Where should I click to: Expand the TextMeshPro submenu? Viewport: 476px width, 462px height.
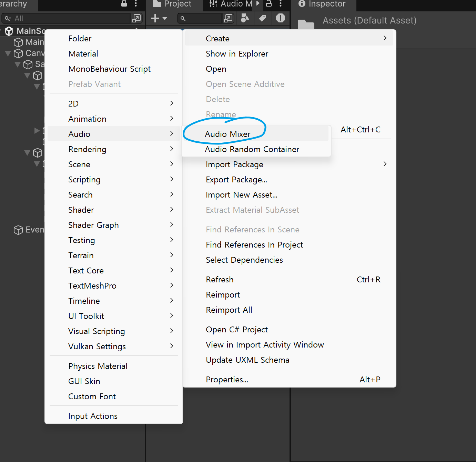tap(113, 285)
